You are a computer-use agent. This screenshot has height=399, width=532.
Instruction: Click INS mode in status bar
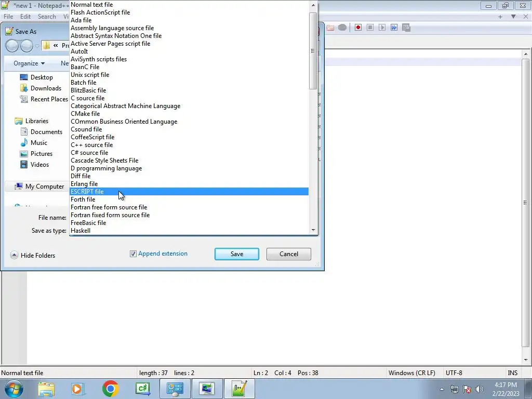[x=513, y=373]
